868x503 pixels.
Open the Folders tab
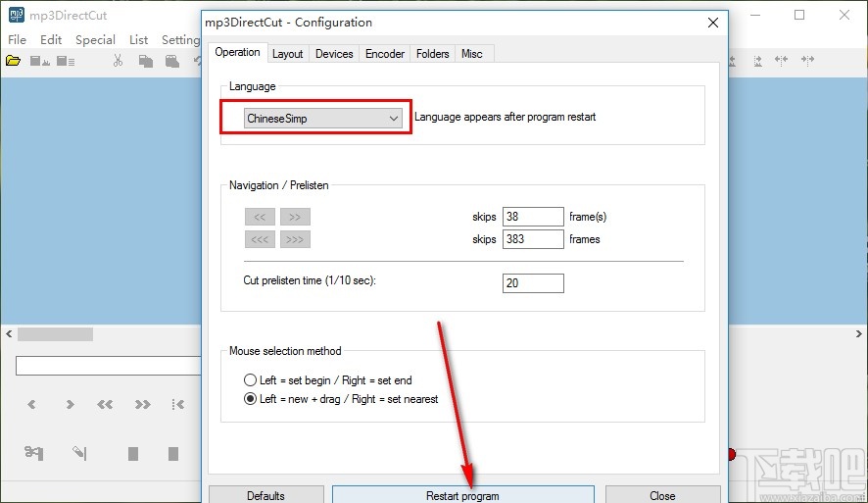tap(432, 54)
